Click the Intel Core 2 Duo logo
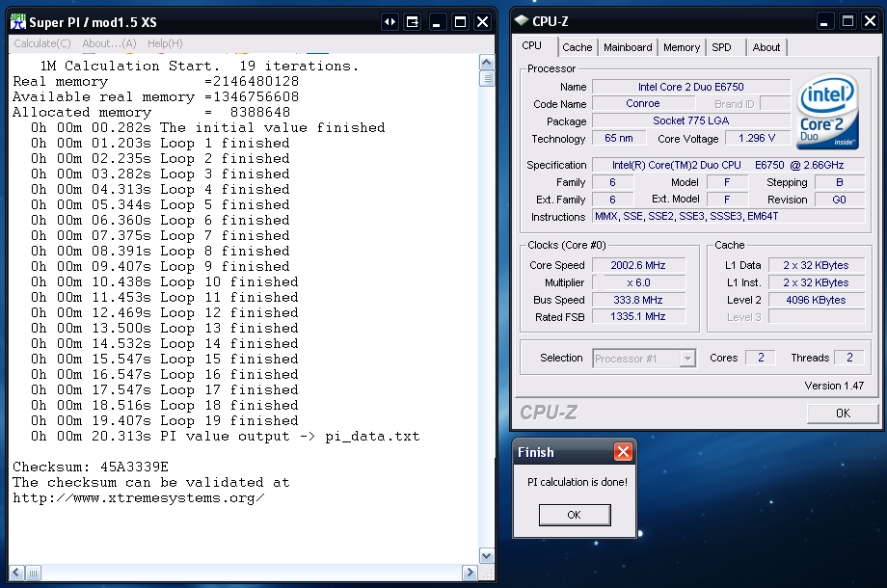The height and width of the screenshot is (588, 887). click(x=827, y=113)
